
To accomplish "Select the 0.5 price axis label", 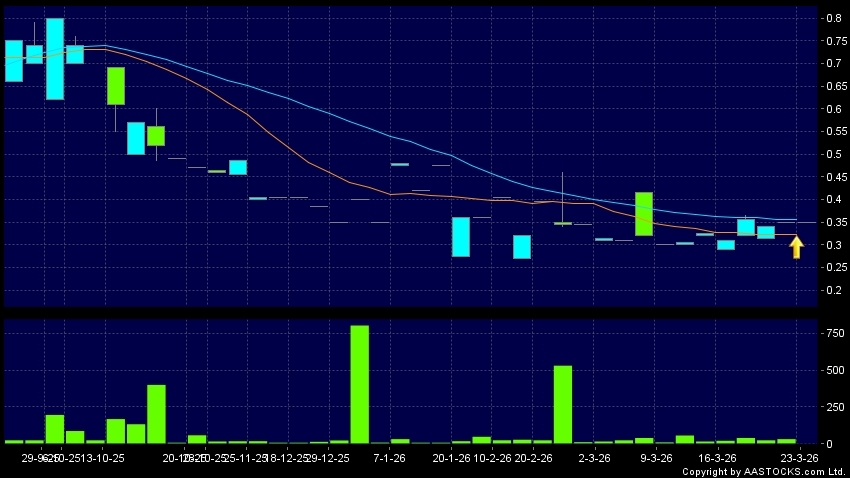I will 832,154.
